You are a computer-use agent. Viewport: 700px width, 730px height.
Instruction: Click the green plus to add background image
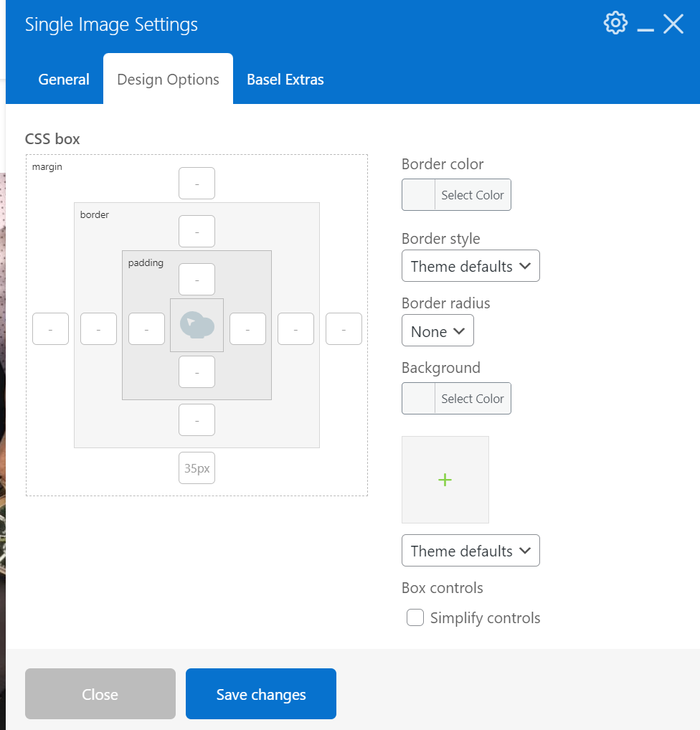[445, 480]
